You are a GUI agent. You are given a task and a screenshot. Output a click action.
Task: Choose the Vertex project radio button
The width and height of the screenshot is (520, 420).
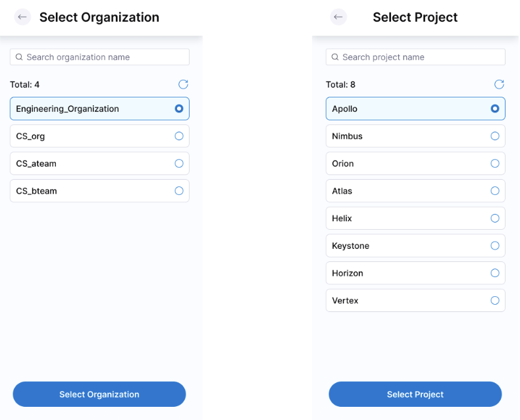coord(495,300)
